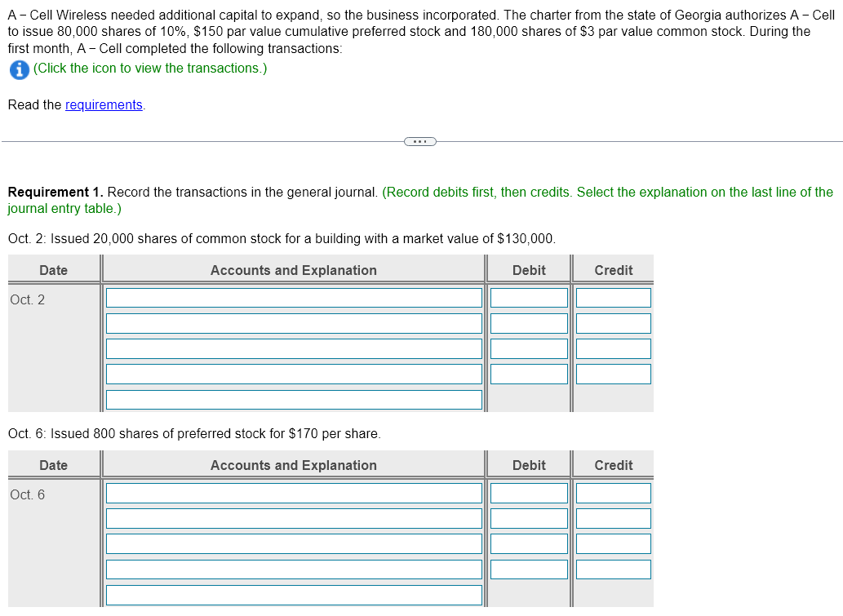Click the first Credit cell for Oct. 6
Viewport: 843px width, 616px height.
click(612, 492)
